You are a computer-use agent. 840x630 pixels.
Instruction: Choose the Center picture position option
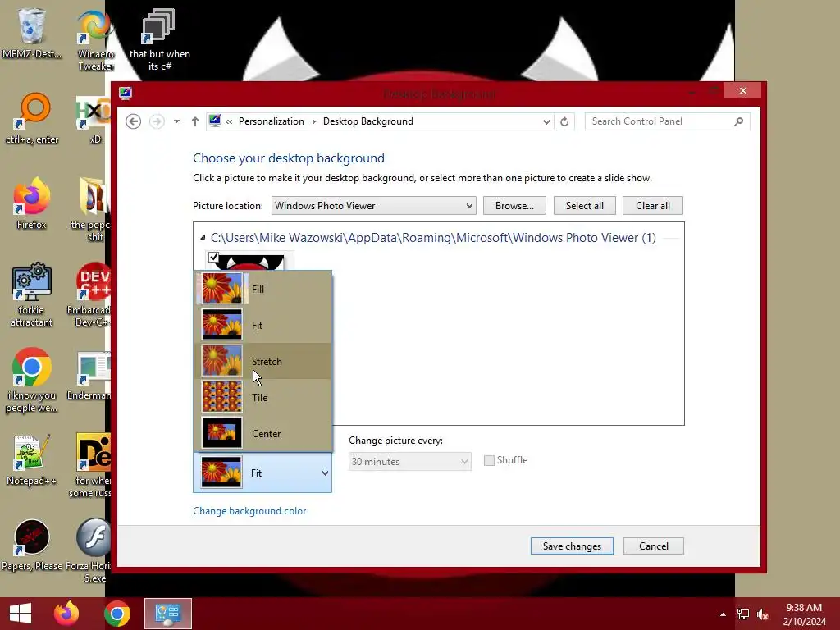[x=263, y=433]
